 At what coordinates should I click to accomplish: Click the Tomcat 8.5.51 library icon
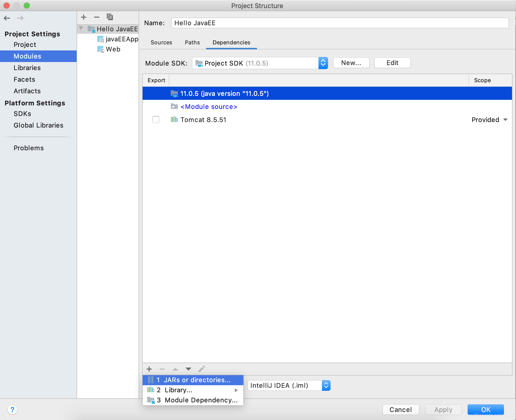174,119
